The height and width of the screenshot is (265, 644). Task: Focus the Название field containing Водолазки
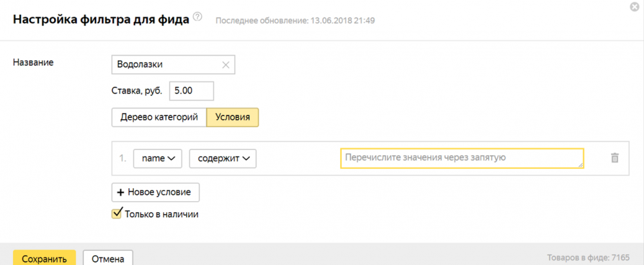[173, 64]
